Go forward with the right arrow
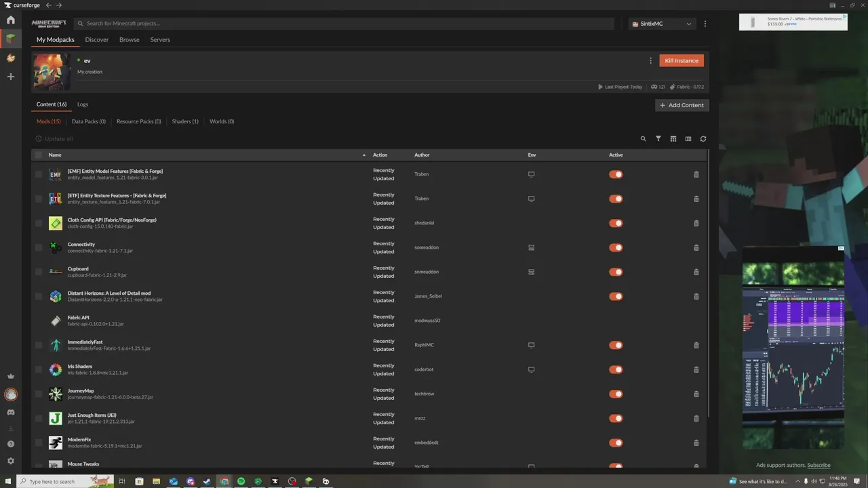This screenshot has width=868, height=488. tap(59, 5)
